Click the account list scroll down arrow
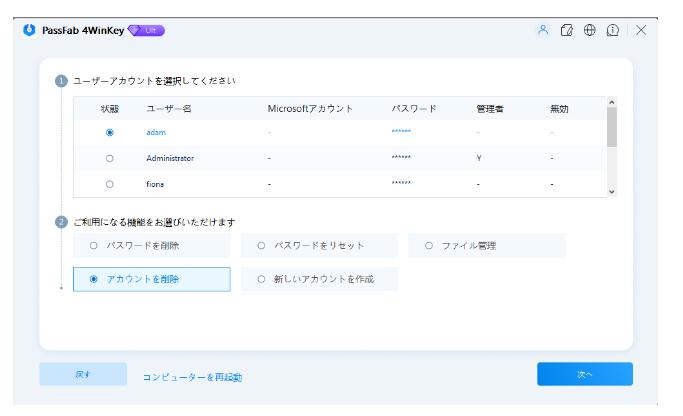 coord(612,192)
